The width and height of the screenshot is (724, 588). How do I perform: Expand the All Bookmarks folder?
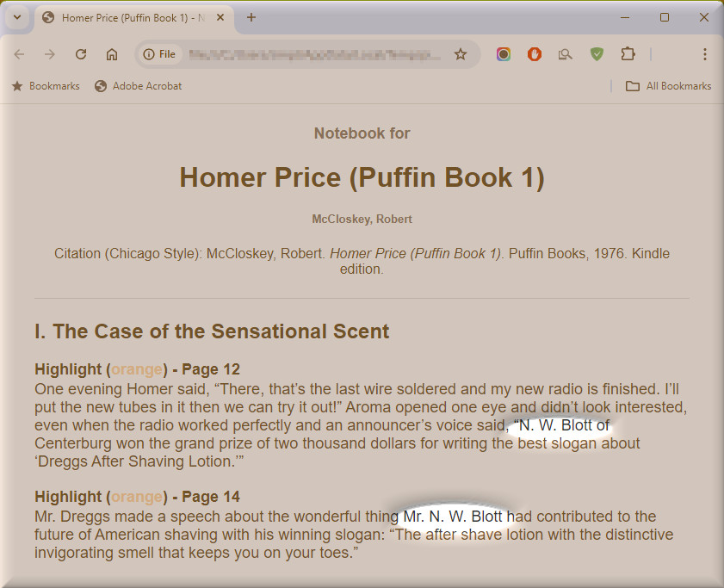coord(668,86)
